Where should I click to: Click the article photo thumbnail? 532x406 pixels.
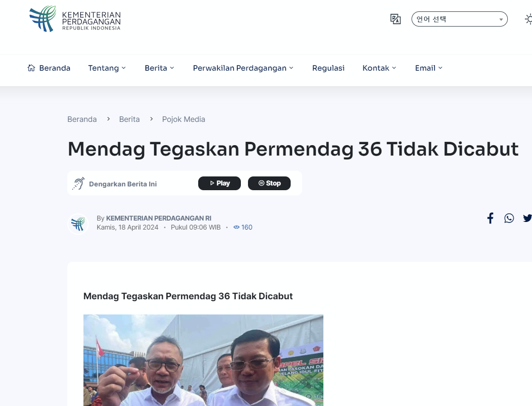coord(203,360)
